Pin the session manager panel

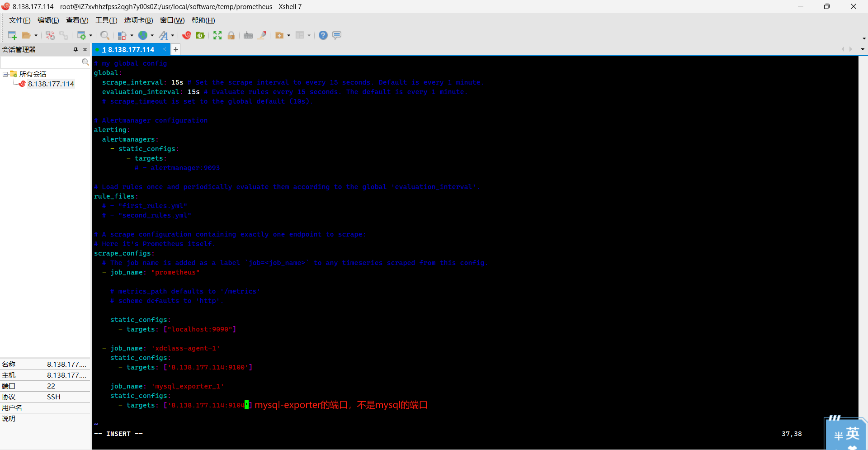[75, 49]
